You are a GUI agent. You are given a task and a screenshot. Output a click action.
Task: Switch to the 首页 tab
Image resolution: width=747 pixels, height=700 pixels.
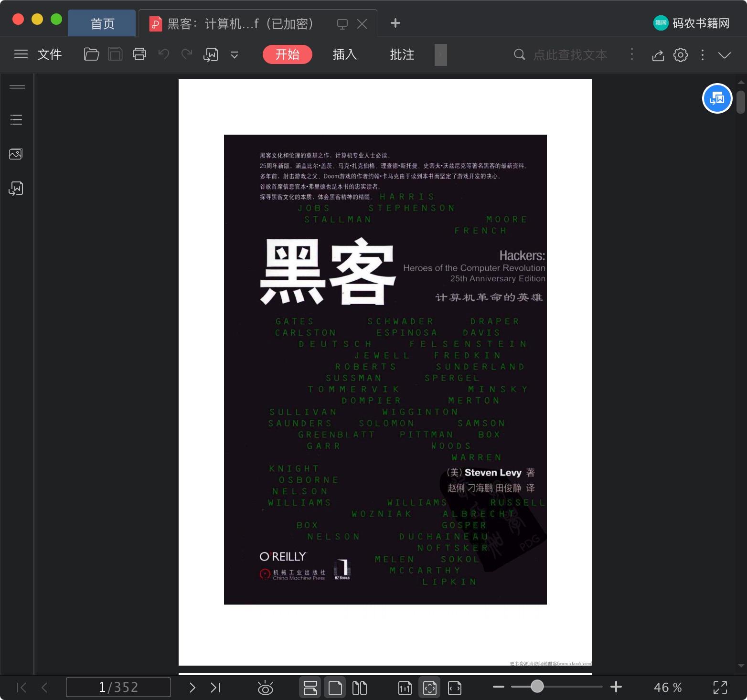coord(102,23)
